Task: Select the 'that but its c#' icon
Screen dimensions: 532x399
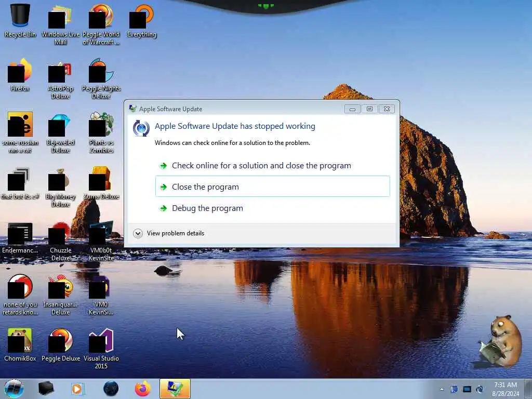Action: pos(20,183)
